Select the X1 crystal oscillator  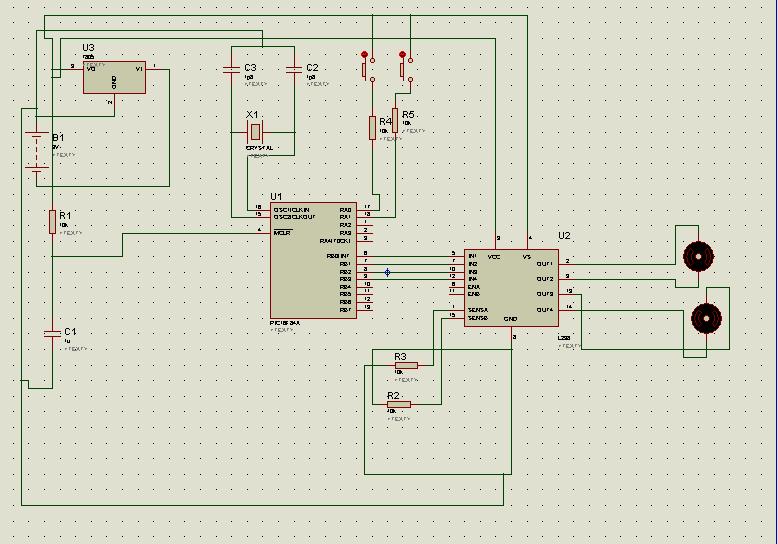[x=255, y=132]
